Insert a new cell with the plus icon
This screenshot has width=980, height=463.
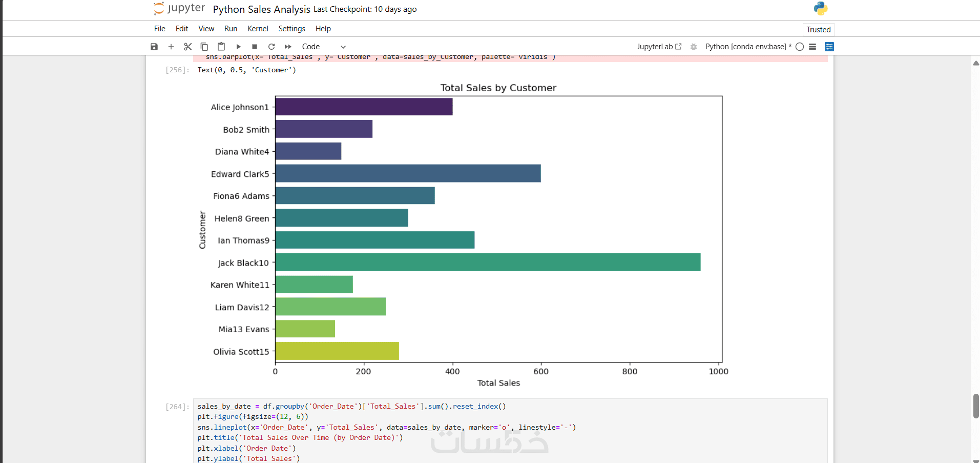(171, 47)
